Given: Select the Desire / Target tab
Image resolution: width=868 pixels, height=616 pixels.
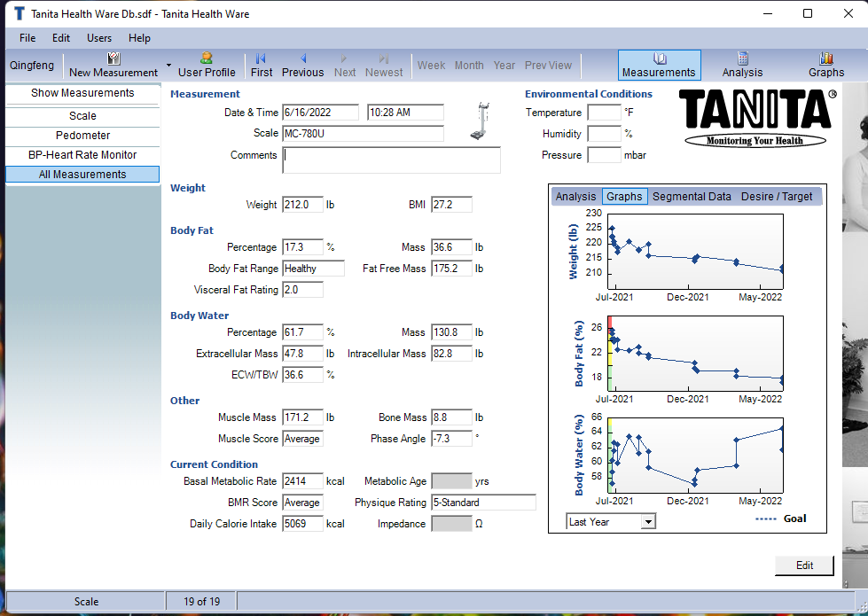Looking at the screenshot, I should click(777, 197).
